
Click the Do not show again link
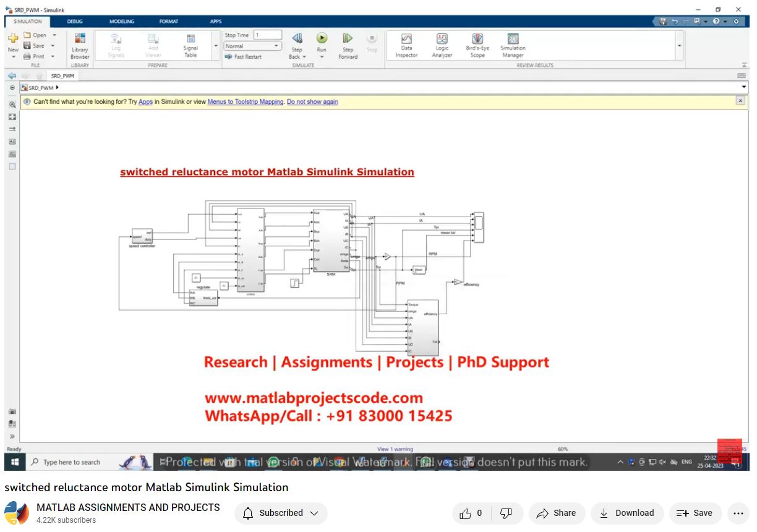pyautogui.click(x=312, y=102)
